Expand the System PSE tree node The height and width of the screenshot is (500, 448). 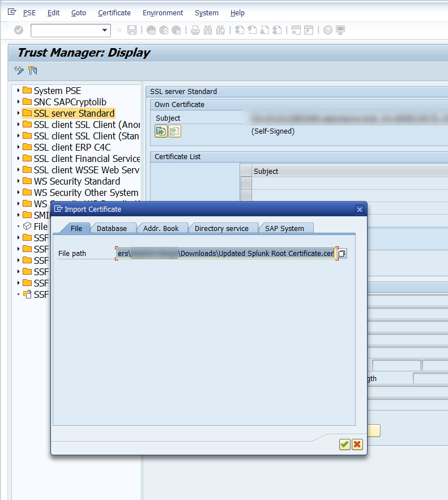tap(18, 91)
